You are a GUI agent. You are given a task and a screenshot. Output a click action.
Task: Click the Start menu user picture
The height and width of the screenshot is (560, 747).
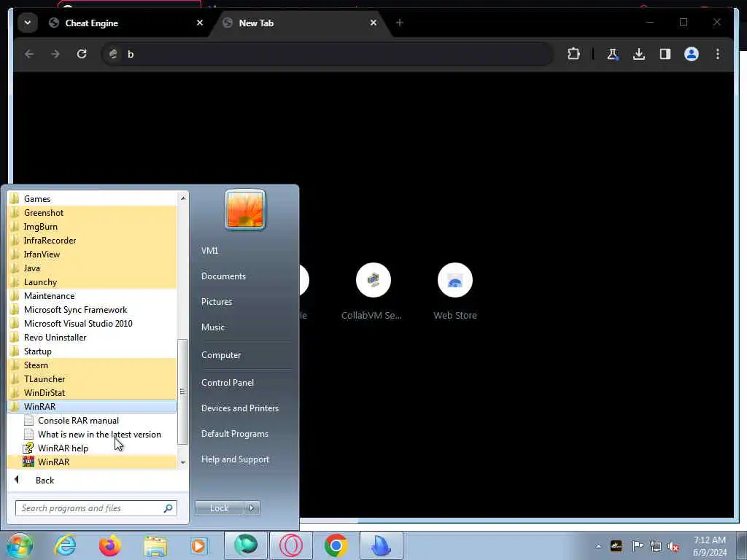(245, 209)
